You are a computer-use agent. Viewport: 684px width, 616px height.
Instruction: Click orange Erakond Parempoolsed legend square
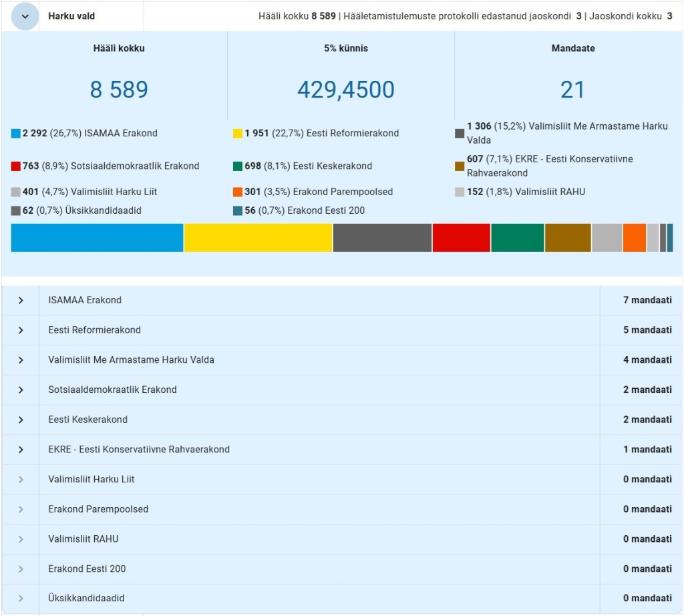pyautogui.click(x=238, y=192)
